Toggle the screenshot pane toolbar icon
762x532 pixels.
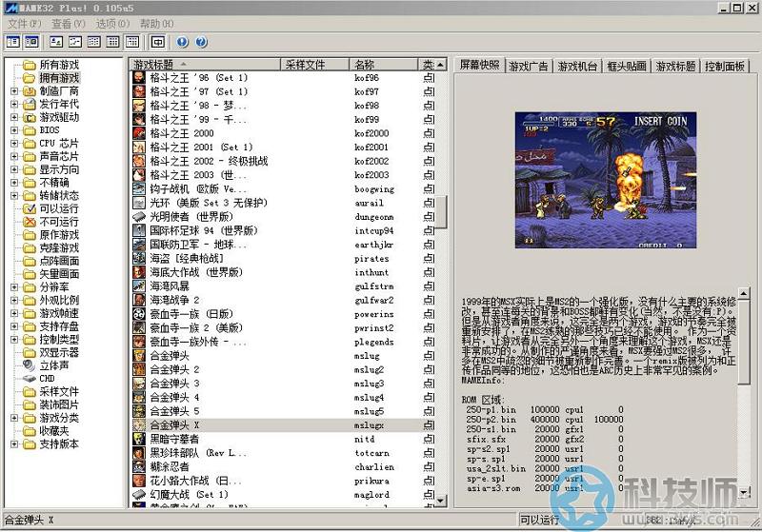[31, 42]
